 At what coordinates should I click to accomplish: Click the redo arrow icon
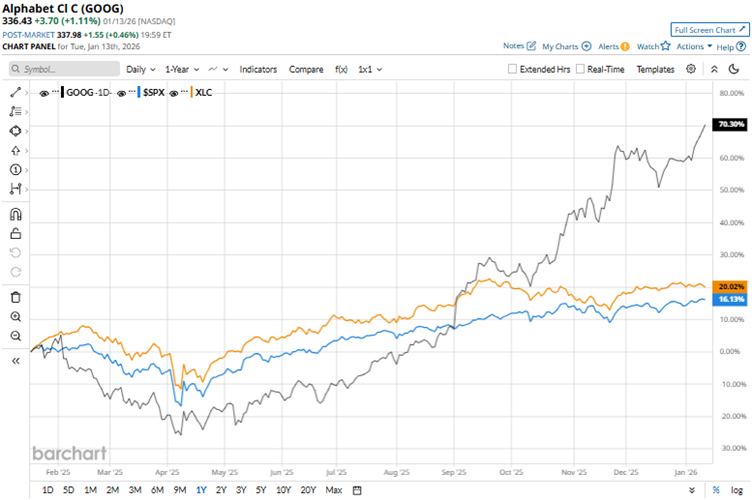pos(15,272)
